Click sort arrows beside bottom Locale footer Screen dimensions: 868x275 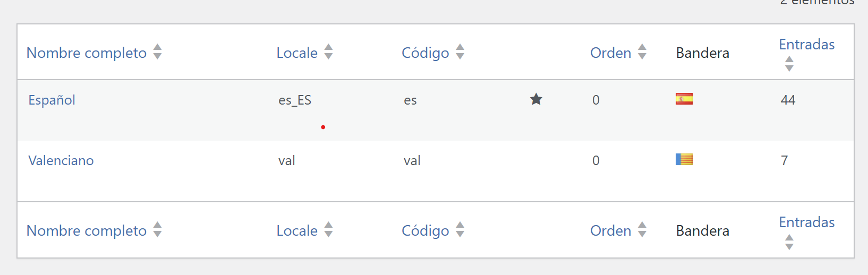click(x=328, y=230)
